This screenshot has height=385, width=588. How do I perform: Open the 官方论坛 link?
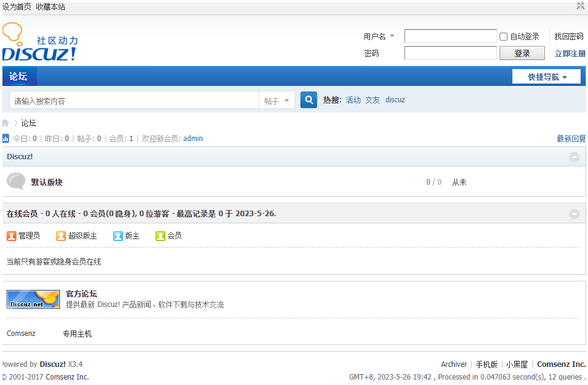(81, 294)
